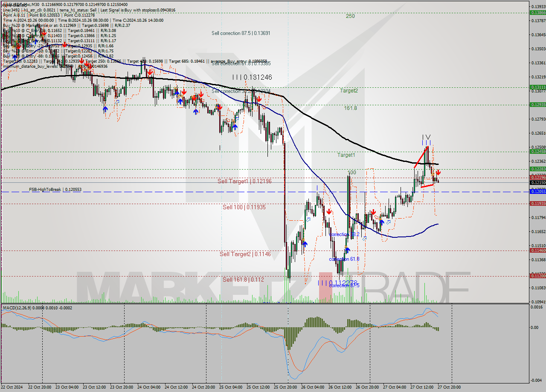546x392 pixels.
Task: Select the 'I I I 0.131246' wave label
Action: 252,77
